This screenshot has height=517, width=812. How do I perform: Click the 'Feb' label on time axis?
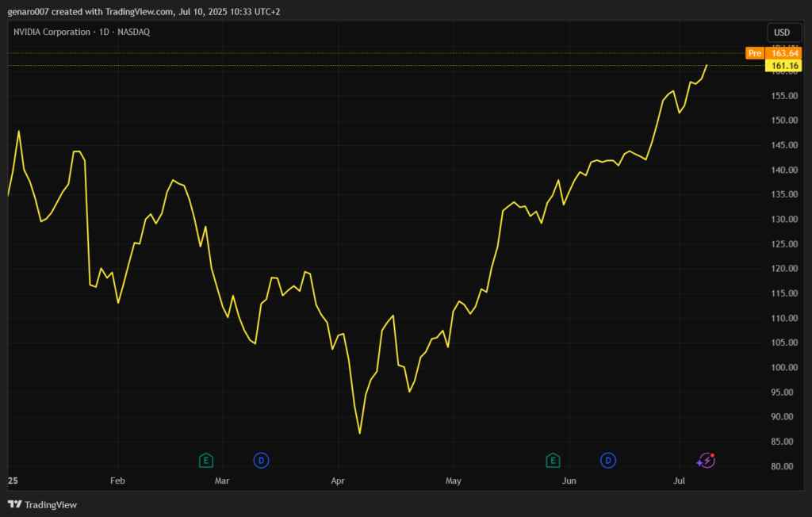pos(117,481)
